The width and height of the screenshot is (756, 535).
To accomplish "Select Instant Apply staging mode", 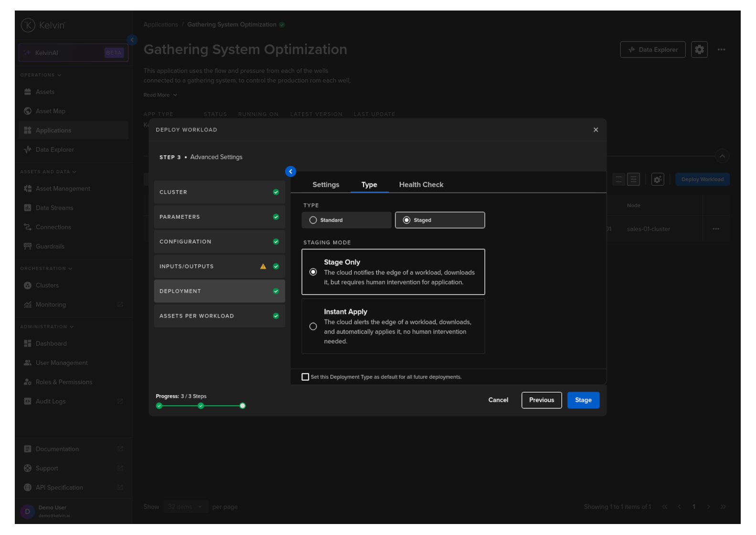I will (313, 327).
